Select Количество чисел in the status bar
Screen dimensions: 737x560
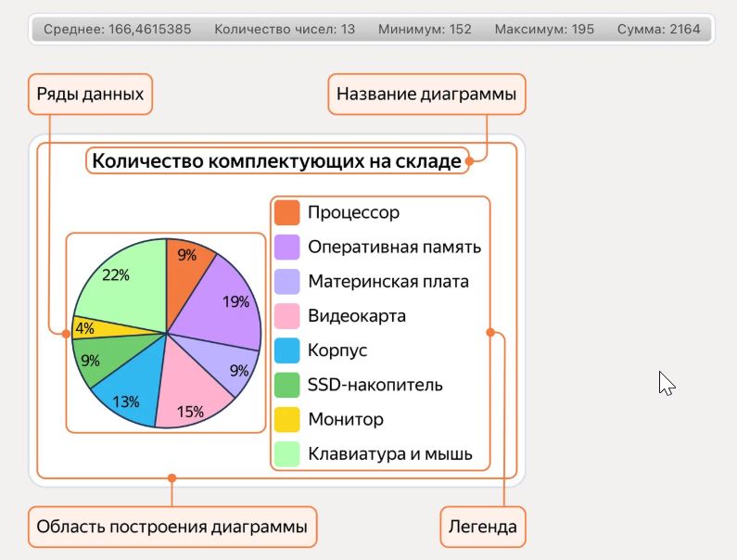coord(285,30)
